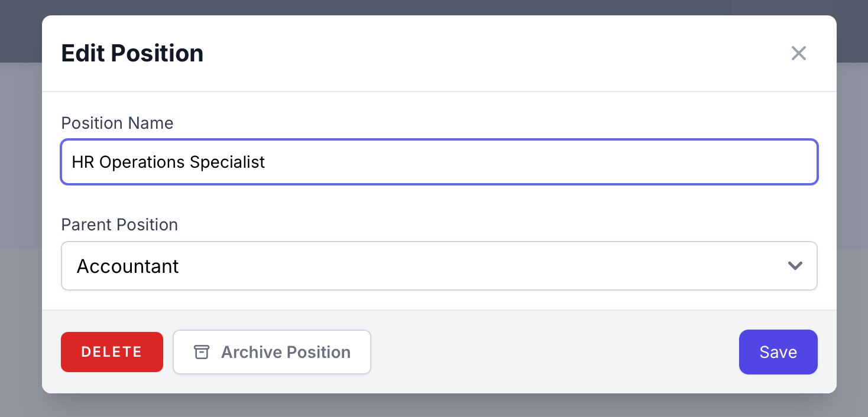868x417 pixels.
Task: Close the Edit Position dialog
Action: pyautogui.click(x=799, y=53)
